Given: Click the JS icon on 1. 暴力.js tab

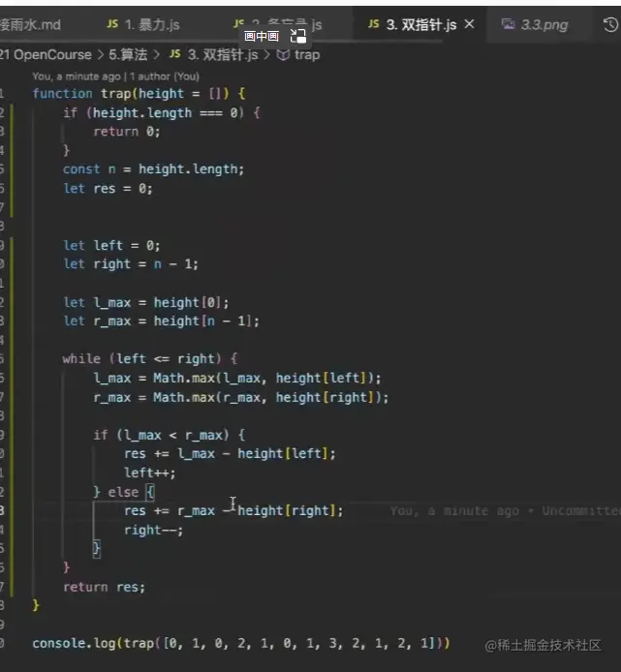Looking at the screenshot, I should [x=112, y=24].
